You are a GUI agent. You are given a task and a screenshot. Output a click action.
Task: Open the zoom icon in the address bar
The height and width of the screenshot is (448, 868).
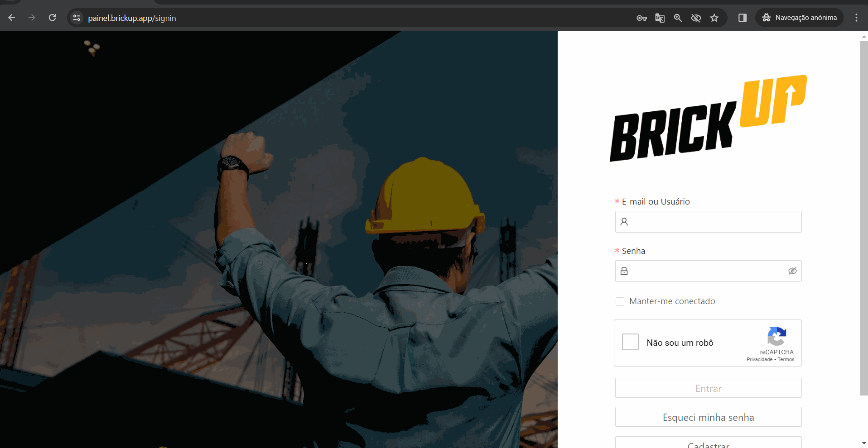(678, 18)
